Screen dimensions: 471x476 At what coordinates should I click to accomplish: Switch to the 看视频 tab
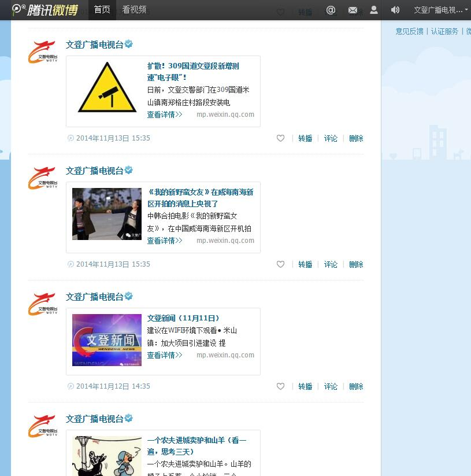[134, 10]
